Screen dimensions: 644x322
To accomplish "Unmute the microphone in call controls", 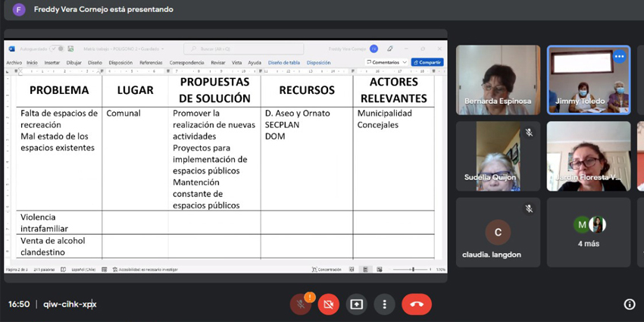I will point(301,304).
